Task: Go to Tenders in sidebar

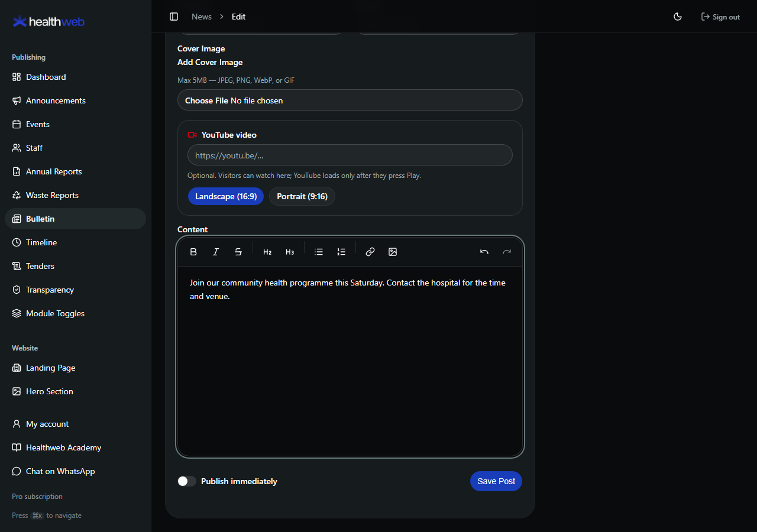Action: pyautogui.click(x=75, y=266)
